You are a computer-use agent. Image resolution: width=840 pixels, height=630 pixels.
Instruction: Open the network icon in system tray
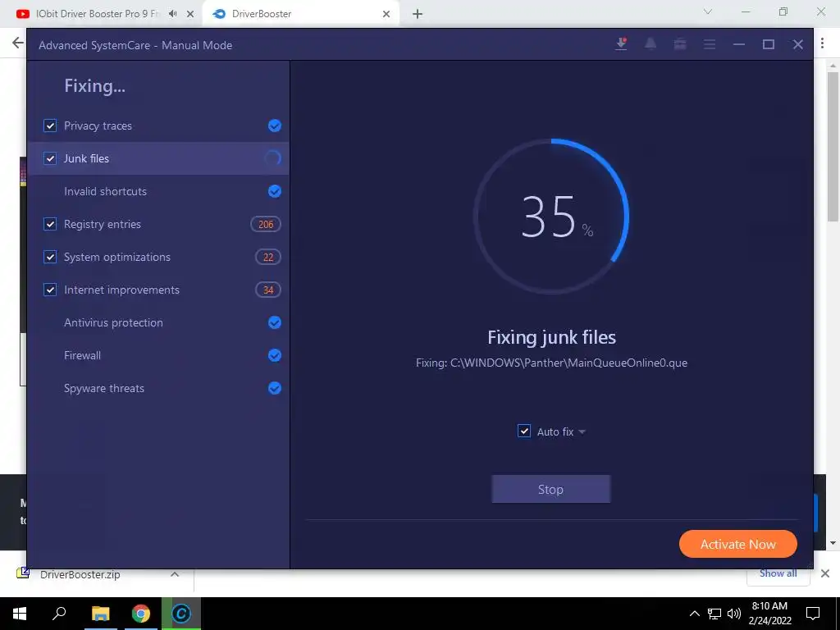tap(714, 614)
